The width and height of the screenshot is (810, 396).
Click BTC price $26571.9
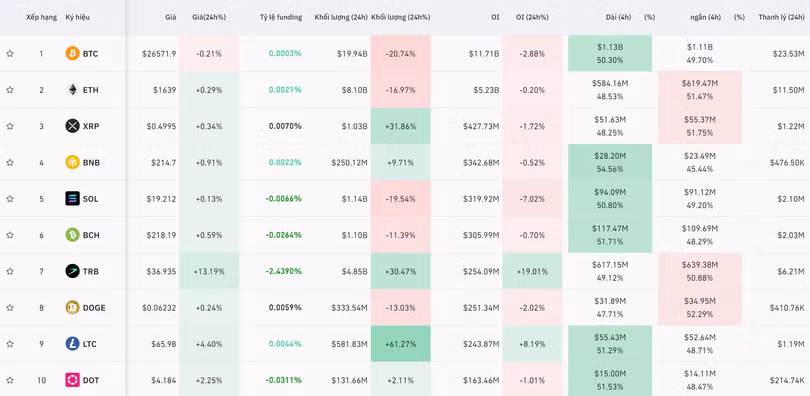point(159,54)
